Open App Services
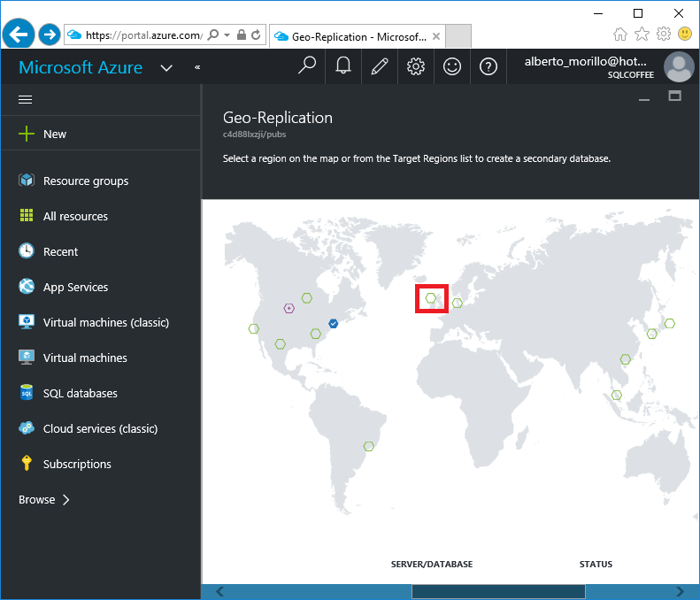This screenshot has width=700, height=600. [x=100, y=287]
